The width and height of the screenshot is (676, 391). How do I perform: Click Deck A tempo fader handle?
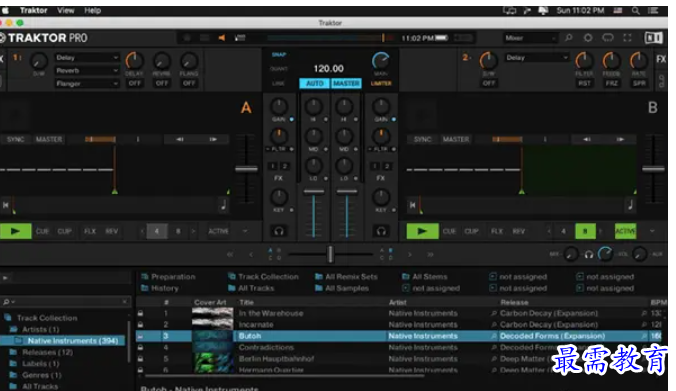click(x=246, y=169)
